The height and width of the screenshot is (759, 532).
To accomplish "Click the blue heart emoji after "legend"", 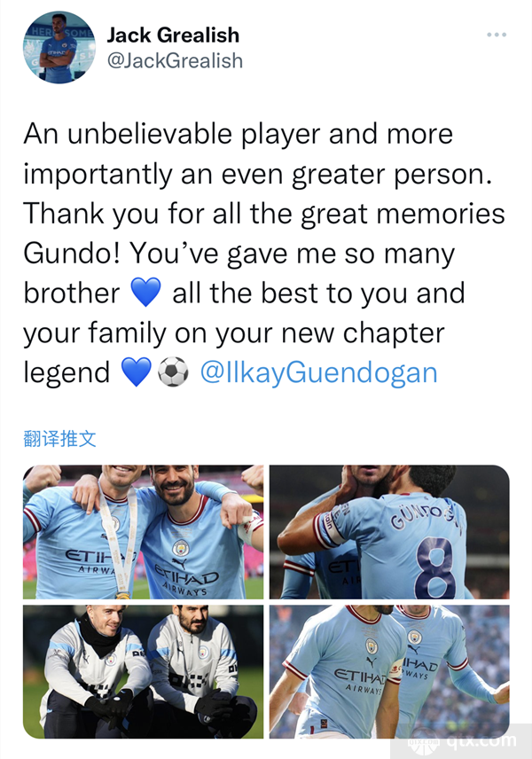I will 136,372.
